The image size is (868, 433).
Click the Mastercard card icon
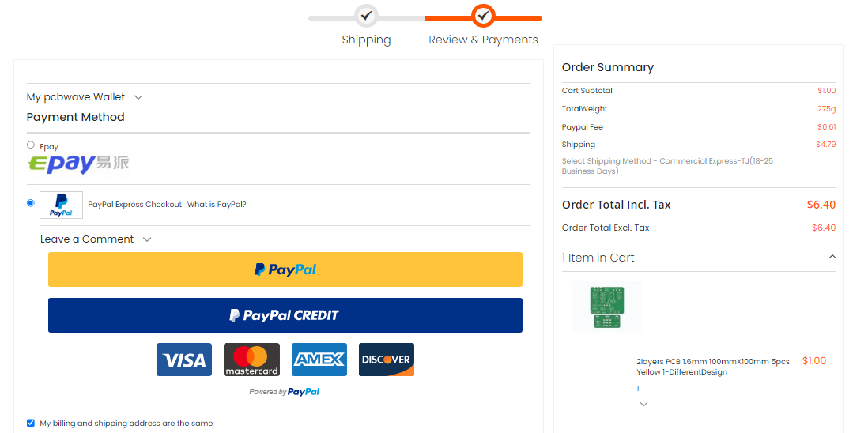251,360
